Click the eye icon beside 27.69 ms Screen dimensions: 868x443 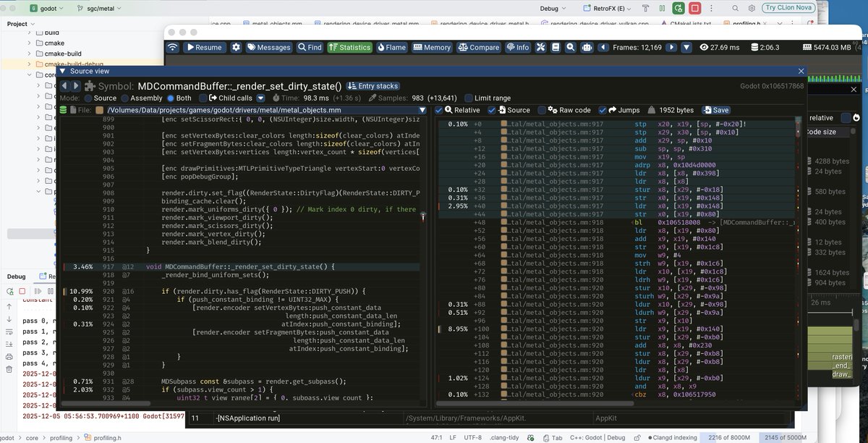click(x=704, y=47)
